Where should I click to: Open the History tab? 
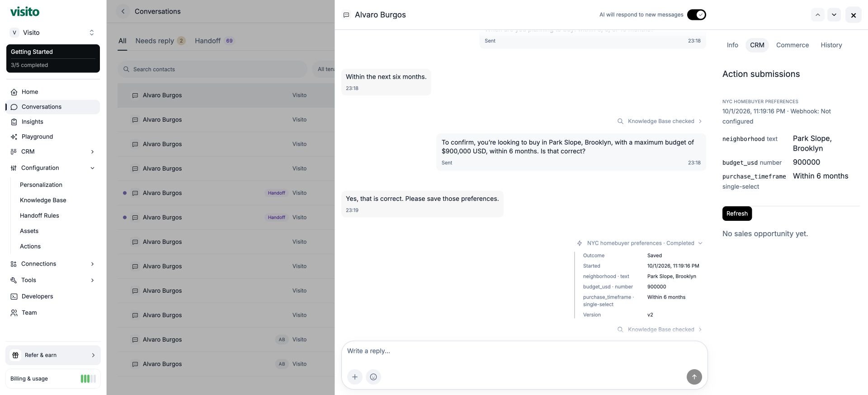tap(831, 45)
